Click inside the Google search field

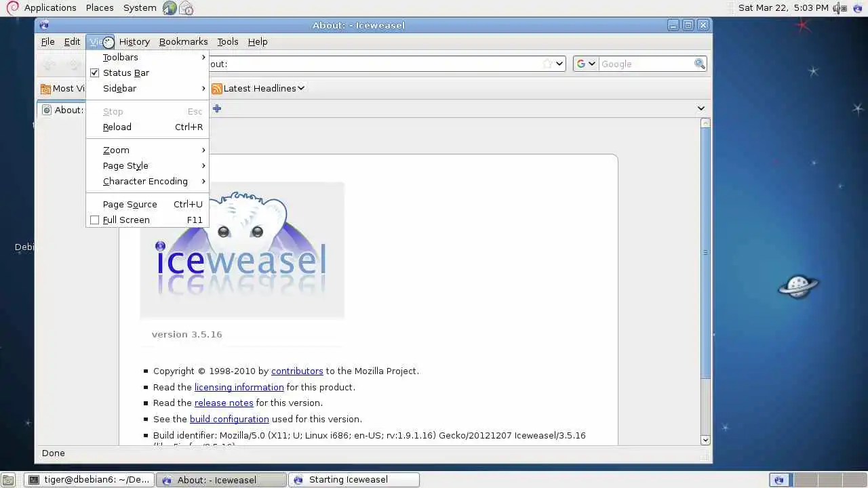[x=646, y=64]
